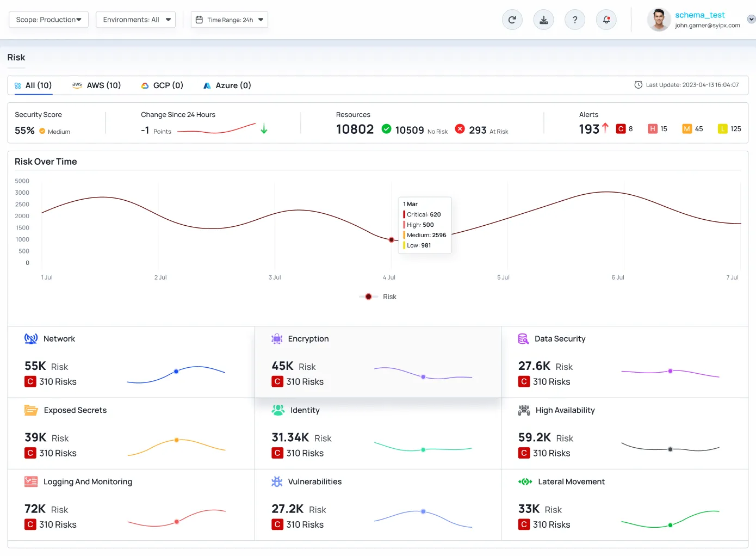Click the refresh icon button
756x556 pixels.
(512, 20)
